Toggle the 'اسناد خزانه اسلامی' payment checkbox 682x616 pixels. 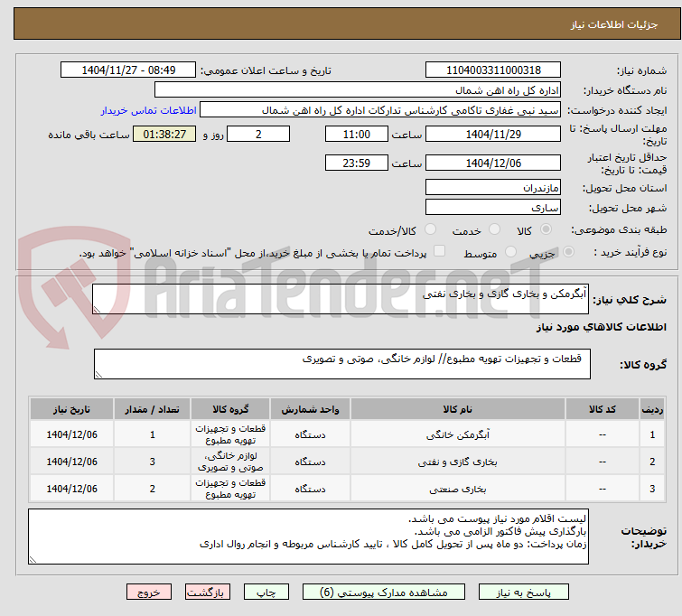440,251
